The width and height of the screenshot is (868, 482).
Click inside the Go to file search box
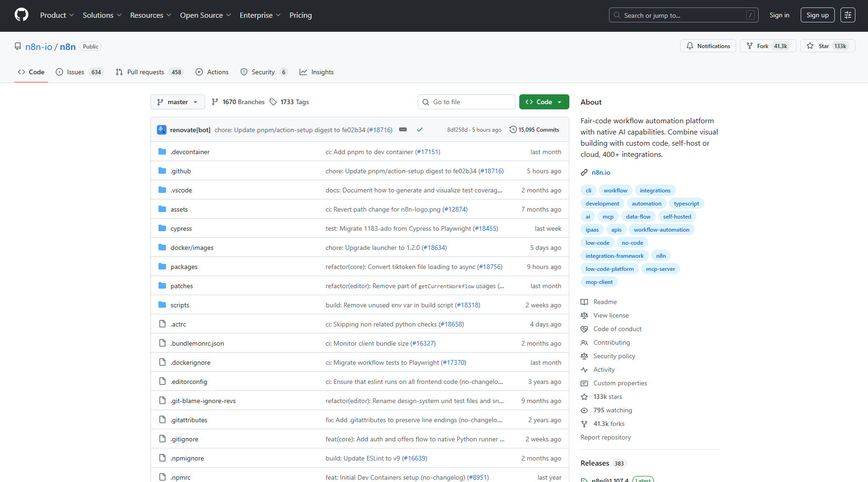[x=466, y=101]
